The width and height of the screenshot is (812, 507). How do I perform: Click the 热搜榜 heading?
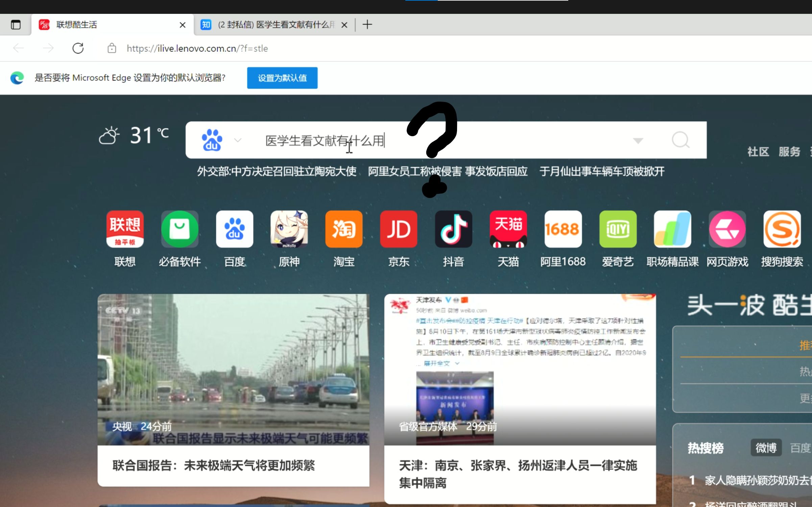706,448
